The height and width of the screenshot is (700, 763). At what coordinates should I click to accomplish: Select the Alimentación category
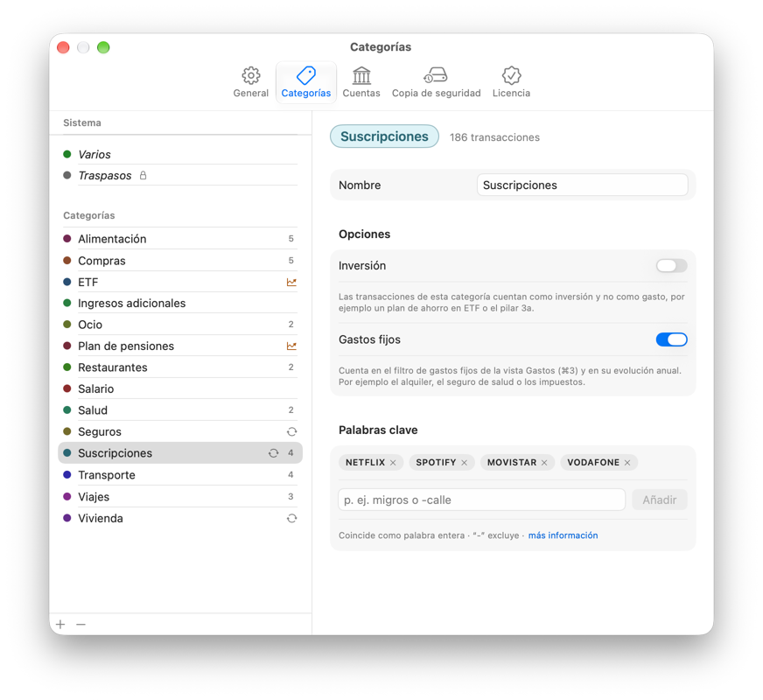click(x=180, y=239)
